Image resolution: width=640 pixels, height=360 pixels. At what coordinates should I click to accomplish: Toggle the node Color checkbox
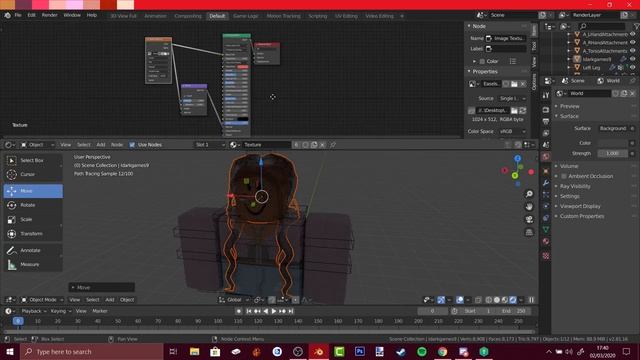[482, 61]
